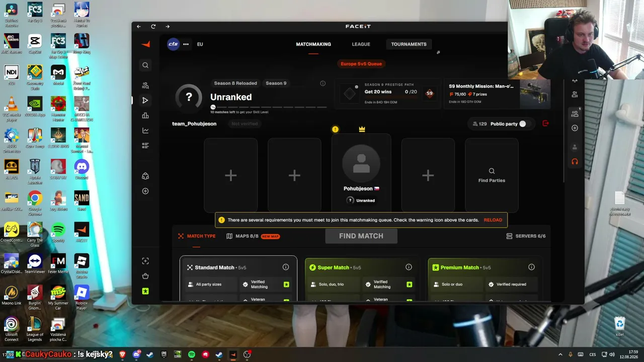Open the Discord desktop shortcut

point(82,168)
